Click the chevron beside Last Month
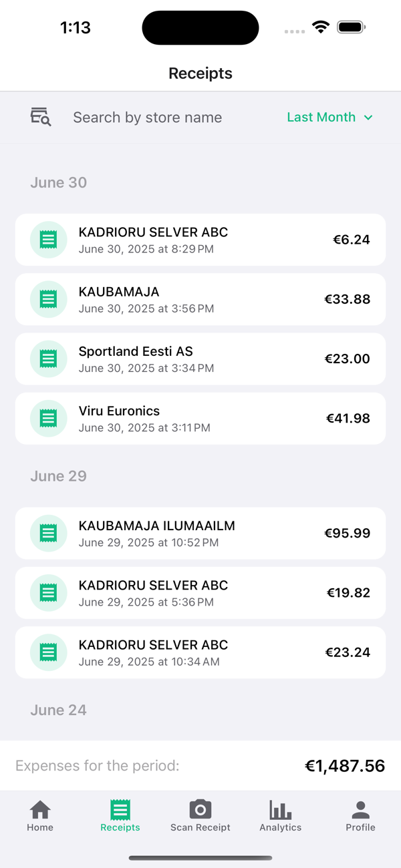Image resolution: width=401 pixels, height=868 pixels. [368, 118]
